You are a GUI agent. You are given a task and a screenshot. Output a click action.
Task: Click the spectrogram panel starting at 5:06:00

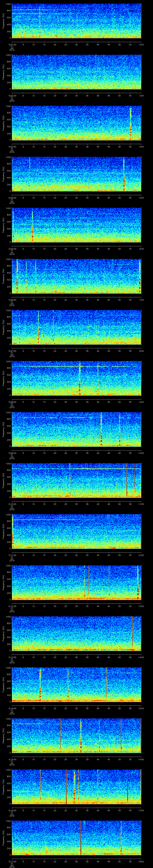coord(77,276)
